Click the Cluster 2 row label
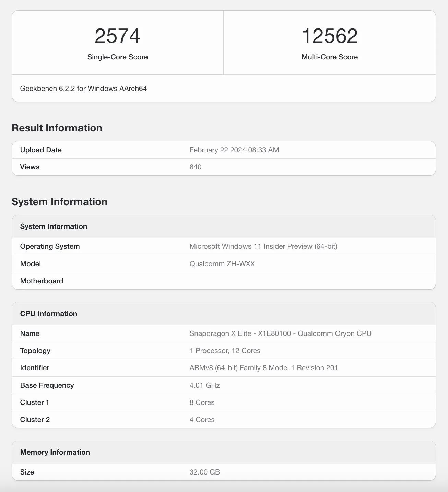This screenshot has height=492, width=448. (35, 420)
